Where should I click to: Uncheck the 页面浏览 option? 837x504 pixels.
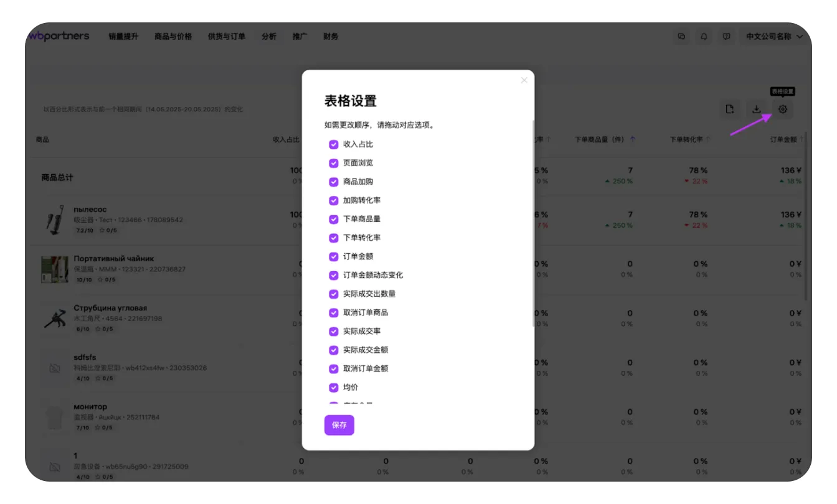tap(333, 162)
